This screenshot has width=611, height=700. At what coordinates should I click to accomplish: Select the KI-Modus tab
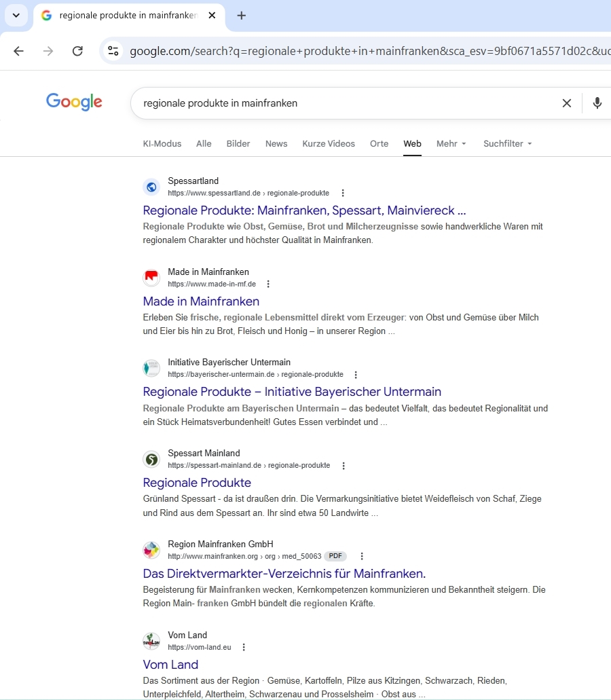(162, 144)
